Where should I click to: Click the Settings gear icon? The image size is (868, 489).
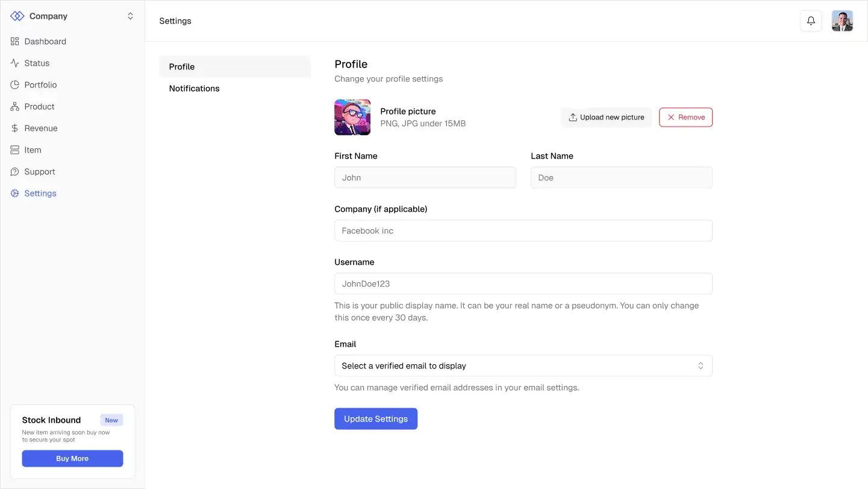coord(15,194)
